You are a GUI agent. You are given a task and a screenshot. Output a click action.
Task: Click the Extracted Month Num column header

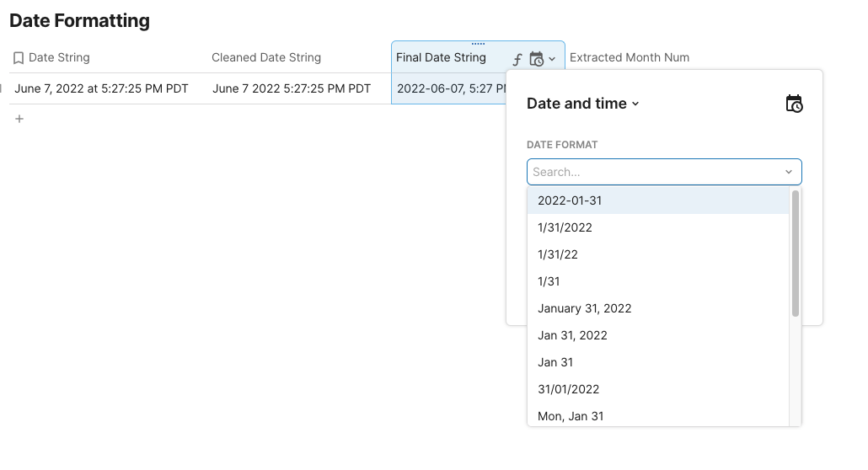click(629, 58)
